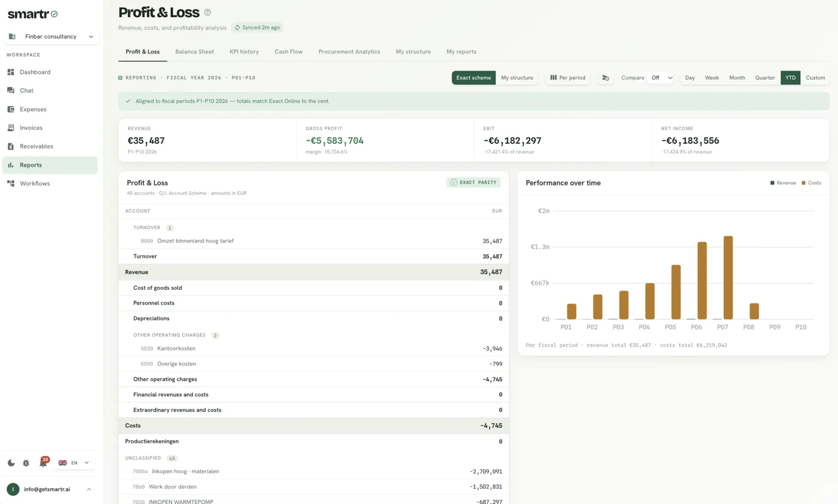
Task: Click the Receivables icon in sidebar
Action: tap(10, 147)
